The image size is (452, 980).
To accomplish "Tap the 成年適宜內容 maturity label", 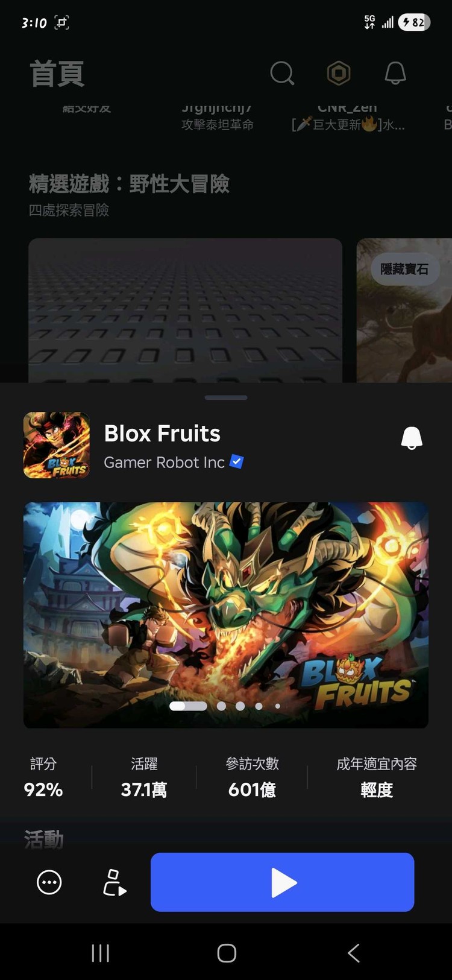I will (377, 764).
